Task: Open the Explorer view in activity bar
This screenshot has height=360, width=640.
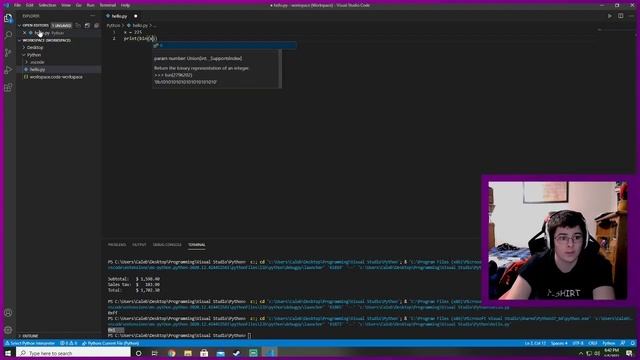Action: coord(8,18)
